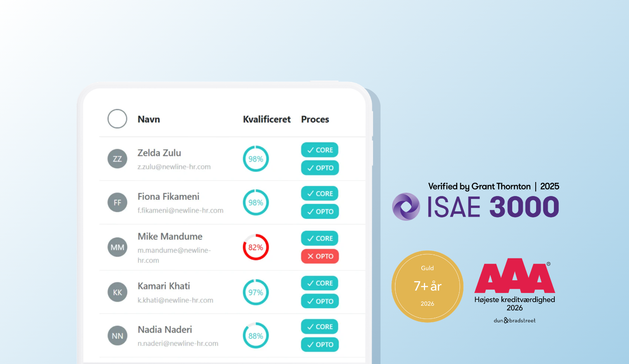This screenshot has width=629, height=364.
Task: Click Fiona Fikameni's CORE badge
Action: coord(320,194)
